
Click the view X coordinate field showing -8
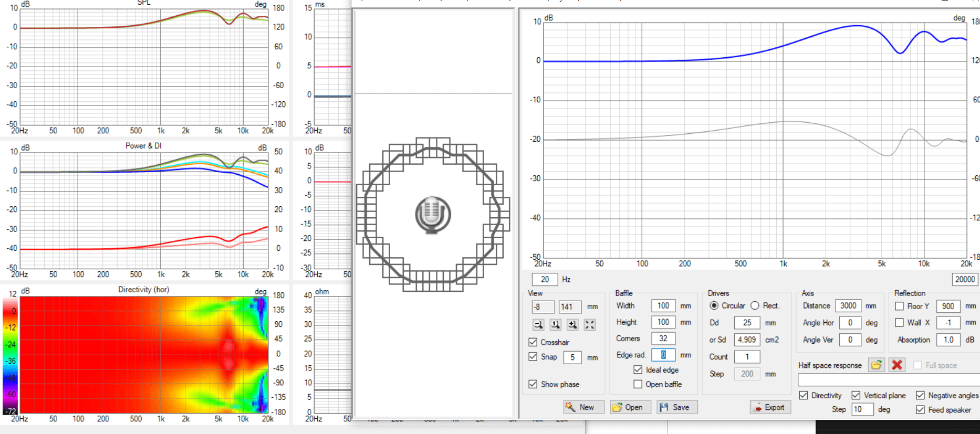pyautogui.click(x=543, y=306)
